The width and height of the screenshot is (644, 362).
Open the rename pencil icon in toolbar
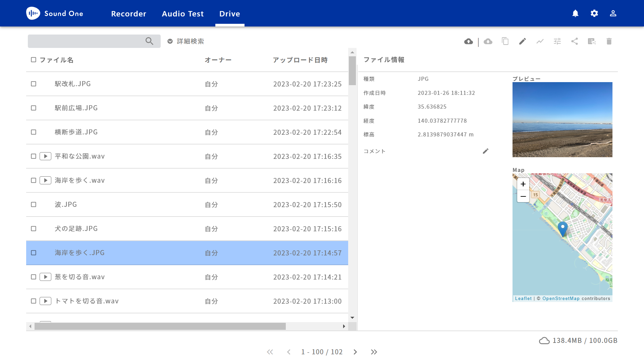522,41
